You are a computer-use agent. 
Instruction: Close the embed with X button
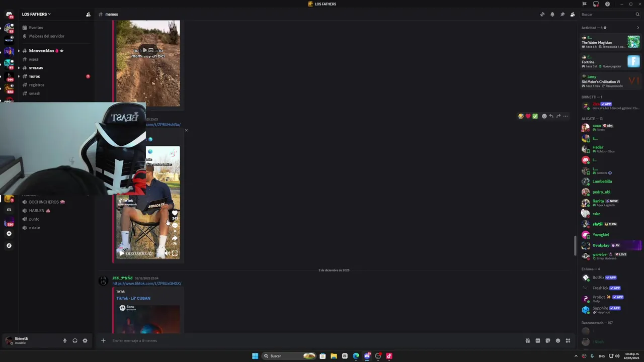pyautogui.click(x=186, y=130)
